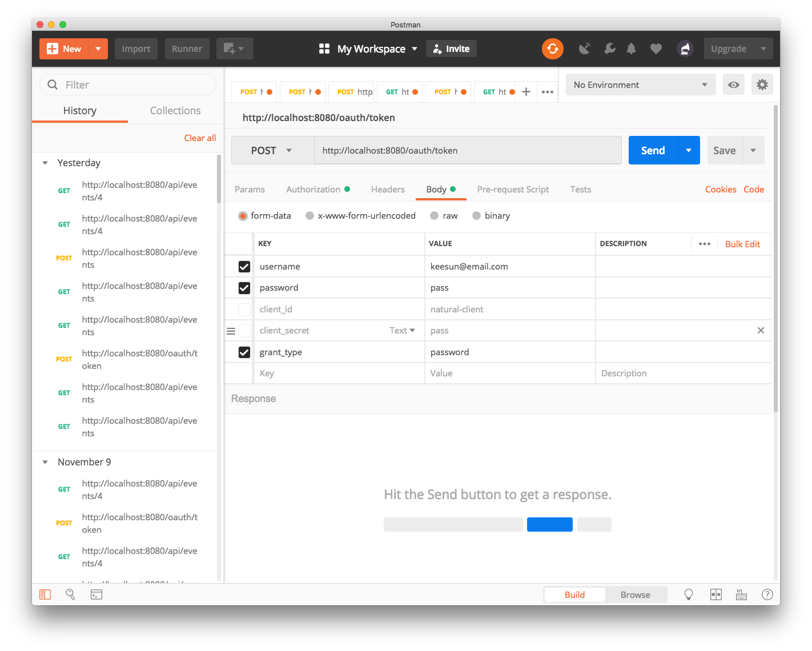Uncheck the grant_type row checkbox
The height and width of the screenshot is (651, 812).
(244, 352)
